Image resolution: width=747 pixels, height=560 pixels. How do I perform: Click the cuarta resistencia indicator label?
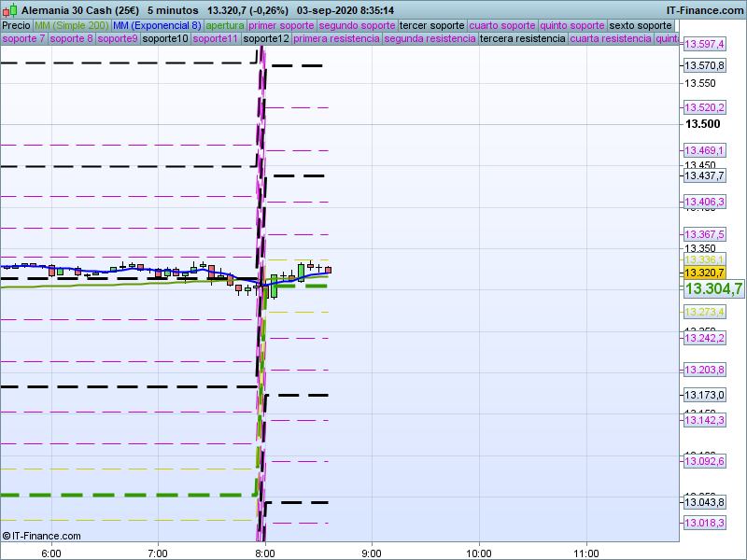tap(611, 39)
